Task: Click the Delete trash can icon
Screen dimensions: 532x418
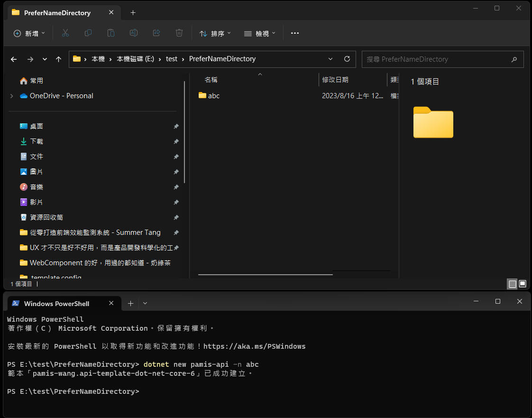Action: 179,33
